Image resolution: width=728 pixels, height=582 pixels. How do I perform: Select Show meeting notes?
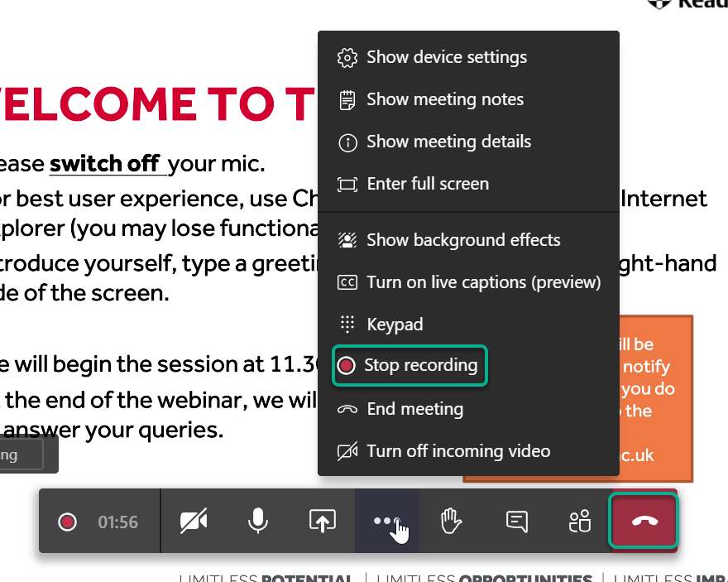(x=444, y=99)
